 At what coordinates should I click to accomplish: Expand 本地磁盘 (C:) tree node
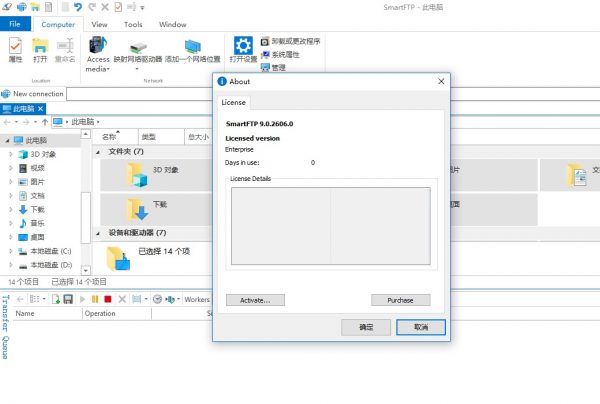point(11,251)
